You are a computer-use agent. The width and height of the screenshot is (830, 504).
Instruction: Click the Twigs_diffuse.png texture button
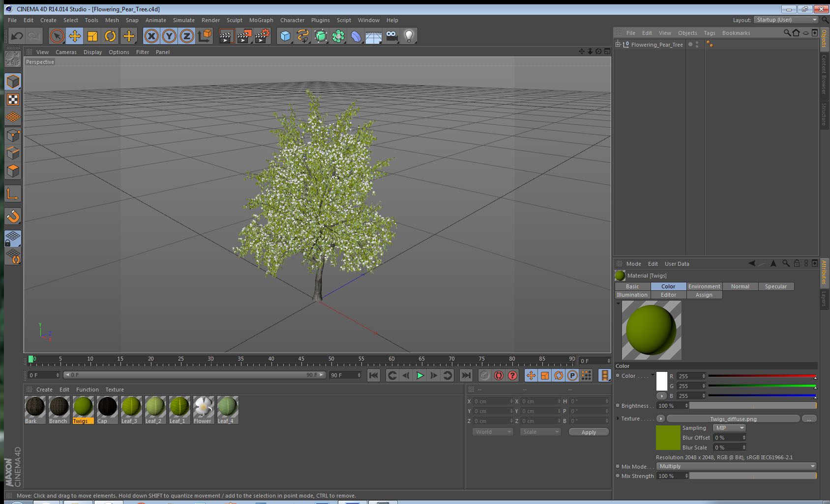733,419
